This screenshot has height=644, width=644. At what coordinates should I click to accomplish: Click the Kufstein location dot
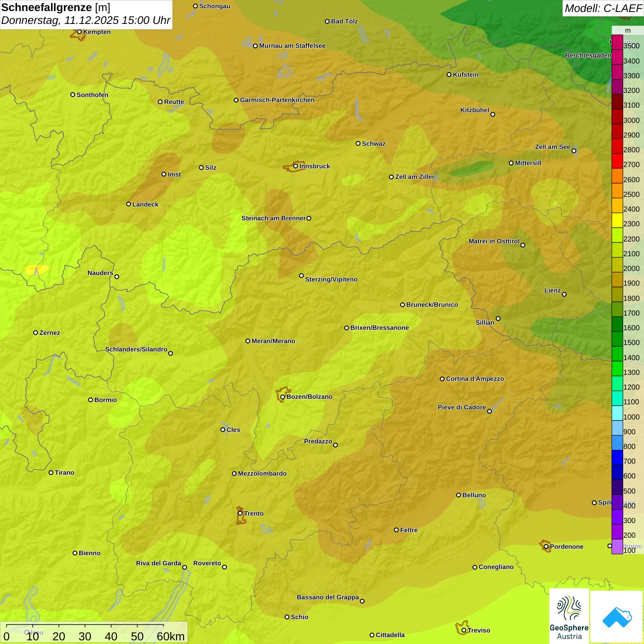click(449, 75)
